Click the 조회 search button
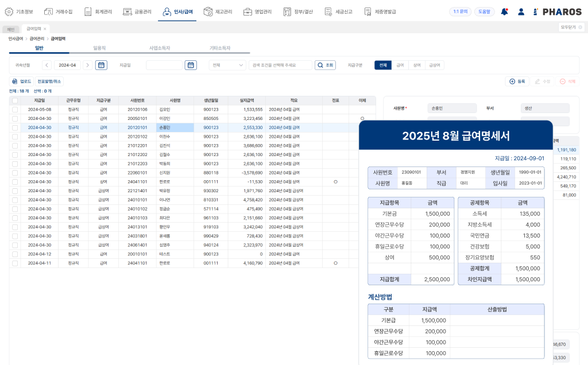The image size is (588, 365). (x=325, y=65)
